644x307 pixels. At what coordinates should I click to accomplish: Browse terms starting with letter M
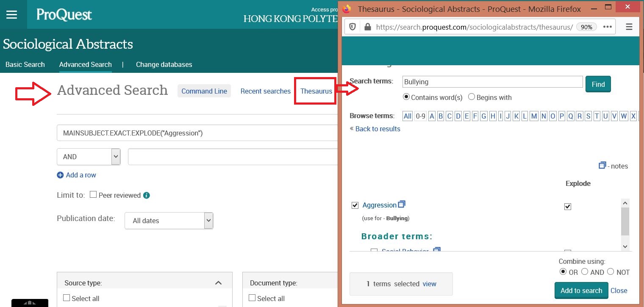point(534,116)
